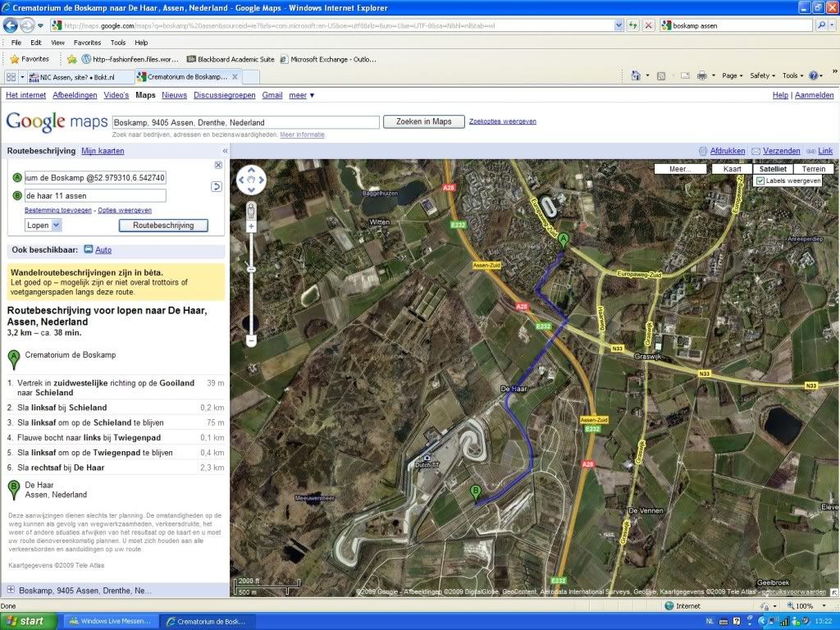Zoom out with the map minus button
The width and height of the screenshot is (840, 630).
tap(252, 340)
